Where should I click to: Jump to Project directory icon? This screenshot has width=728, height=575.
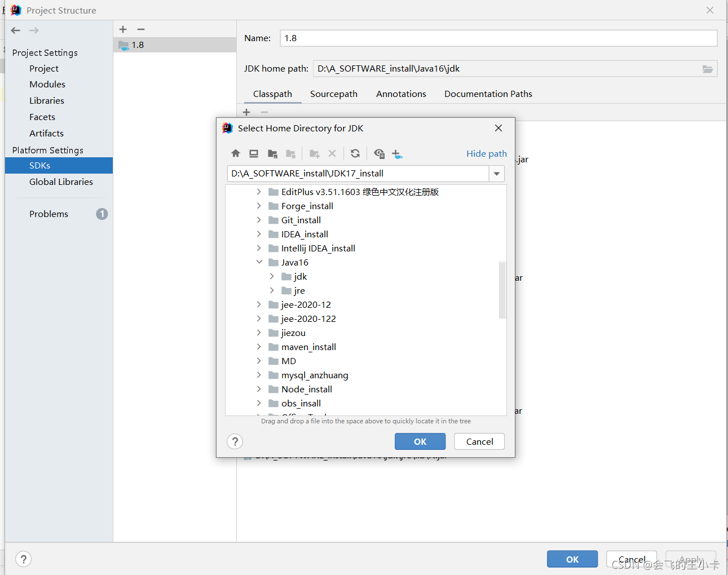click(272, 153)
